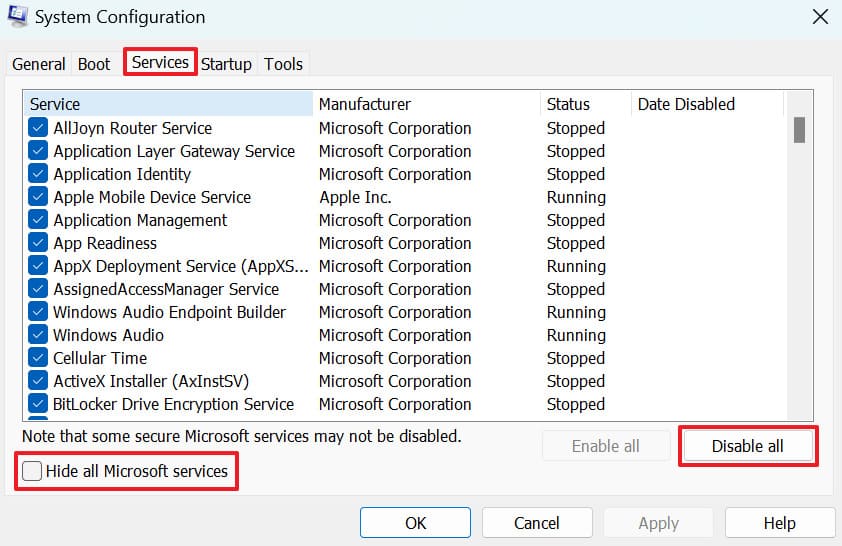Toggle BitLocker Drive Encryption Service checkbox
The image size is (842, 546).
[x=38, y=404]
